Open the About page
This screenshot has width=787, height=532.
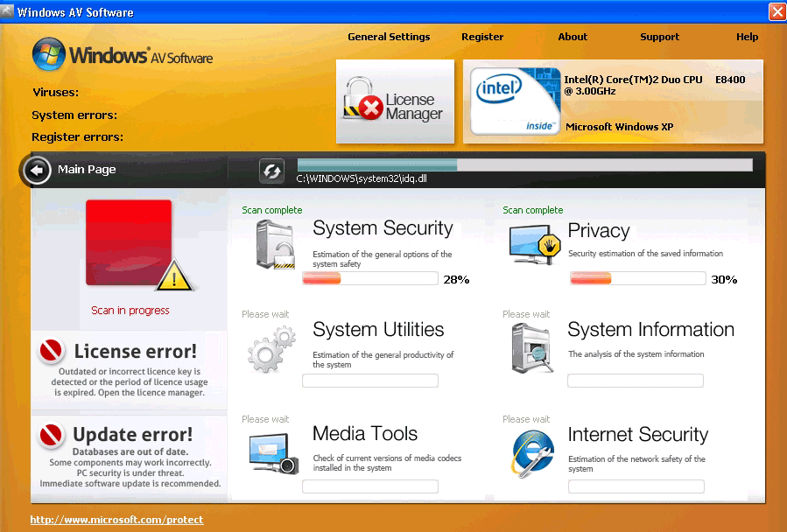click(x=572, y=37)
